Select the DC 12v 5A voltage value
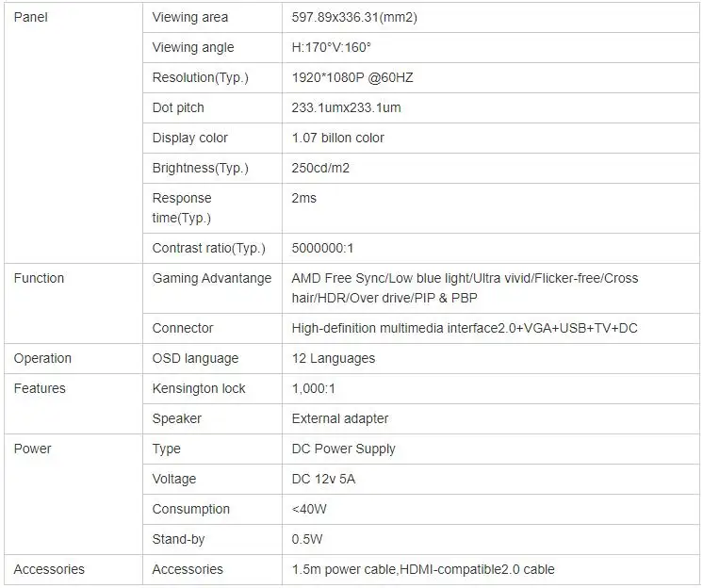Screen dimensions: 703x588 [x=324, y=479]
